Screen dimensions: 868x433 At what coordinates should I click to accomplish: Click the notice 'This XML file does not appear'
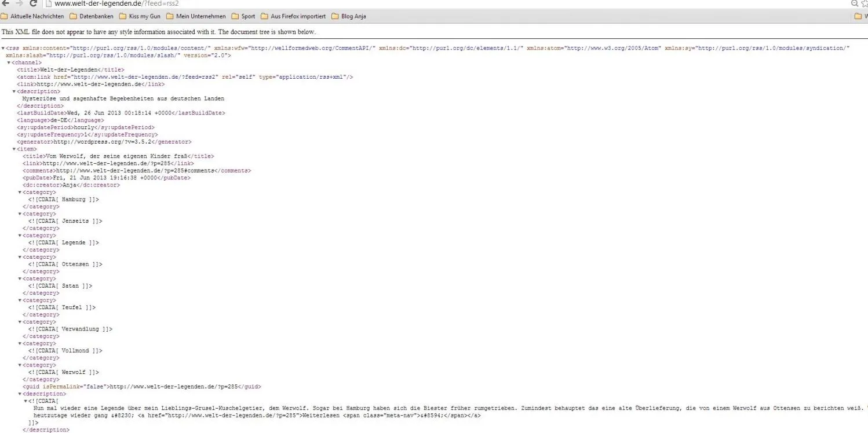coord(159,32)
